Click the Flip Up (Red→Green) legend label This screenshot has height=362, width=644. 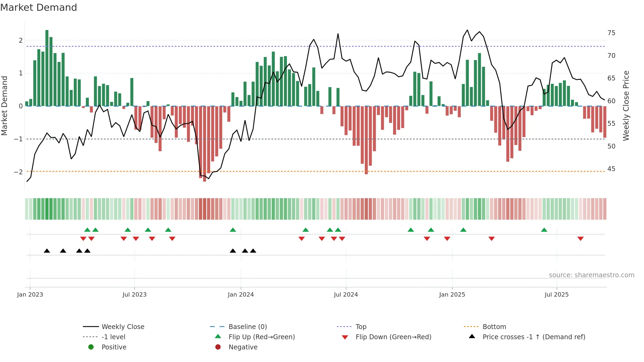click(262, 337)
